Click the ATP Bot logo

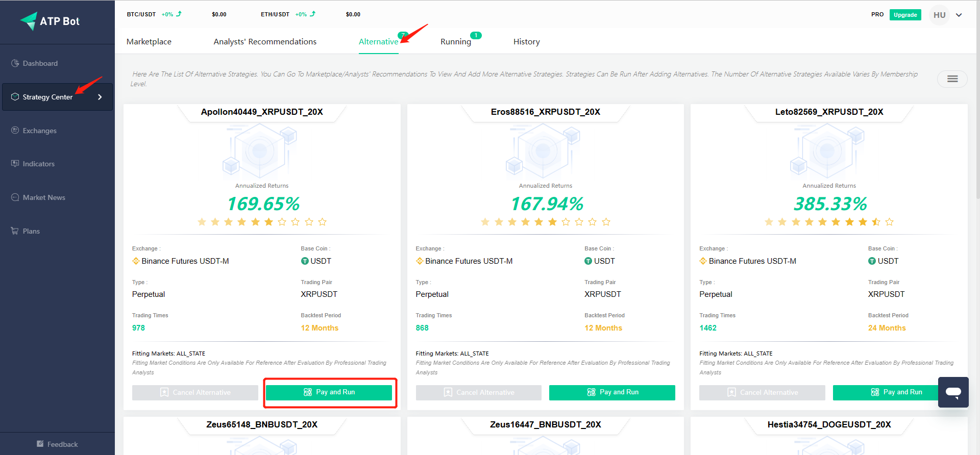50,21
